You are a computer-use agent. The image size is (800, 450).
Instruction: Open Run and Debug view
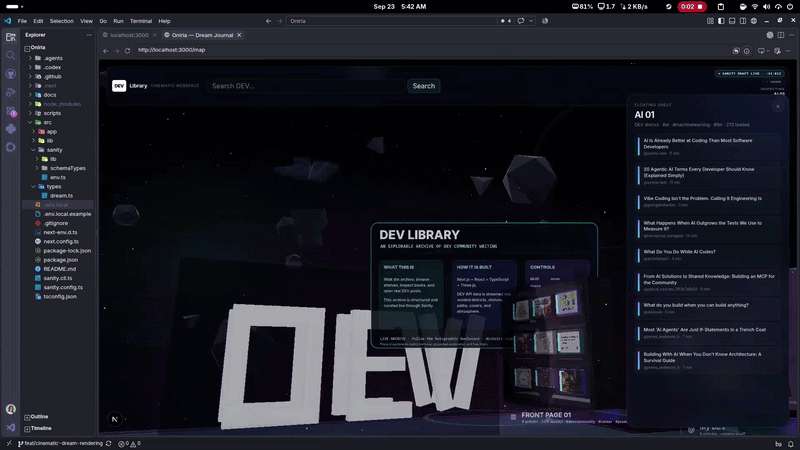click(11, 92)
